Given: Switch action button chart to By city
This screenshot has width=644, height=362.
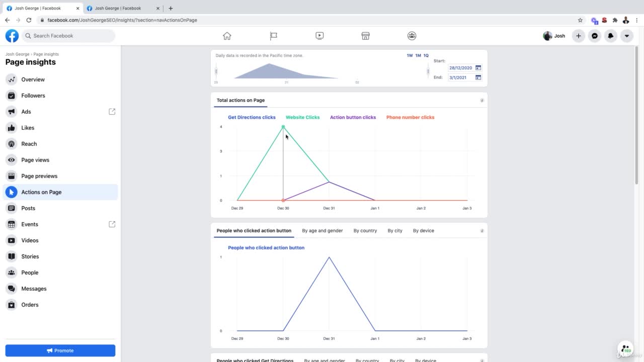Looking at the screenshot, I should point(395,231).
